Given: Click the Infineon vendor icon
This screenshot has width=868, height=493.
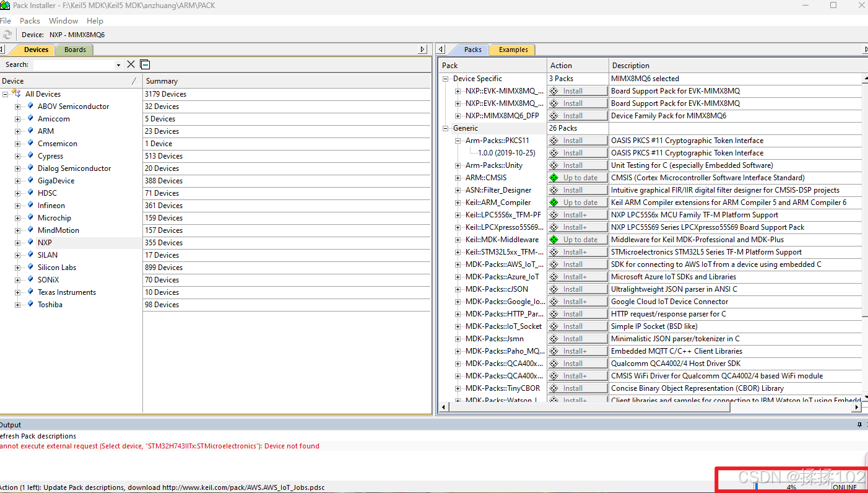Looking at the screenshot, I should click(30, 205).
